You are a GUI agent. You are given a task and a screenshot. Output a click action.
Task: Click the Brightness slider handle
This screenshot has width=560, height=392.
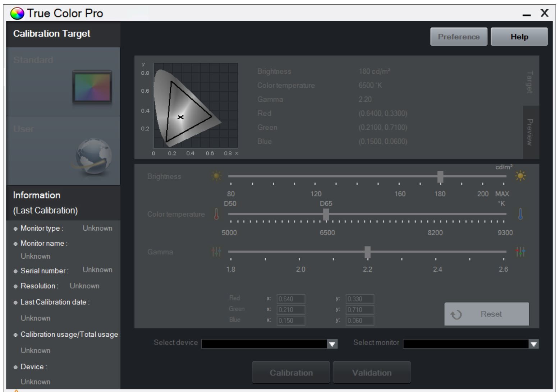pos(440,176)
